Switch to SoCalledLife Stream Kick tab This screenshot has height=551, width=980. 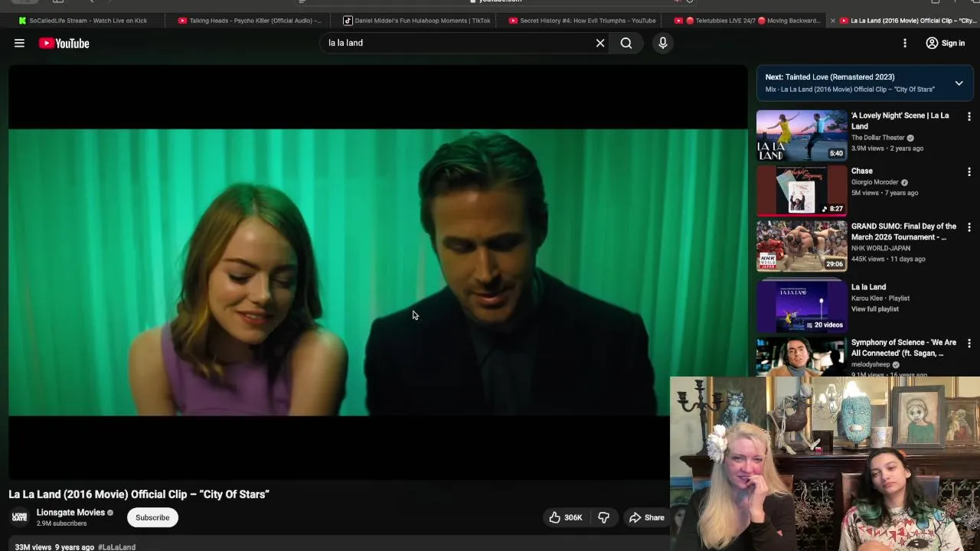point(83,21)
